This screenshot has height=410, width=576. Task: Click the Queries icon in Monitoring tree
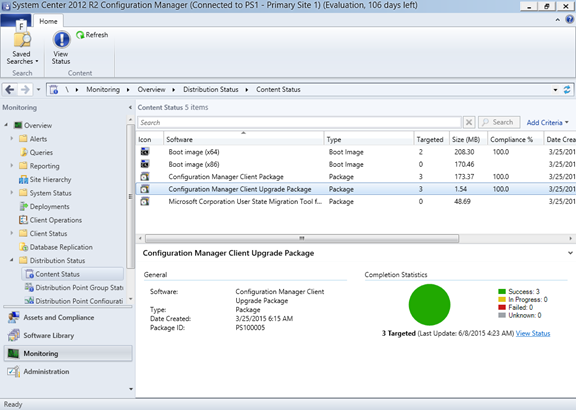24,152
